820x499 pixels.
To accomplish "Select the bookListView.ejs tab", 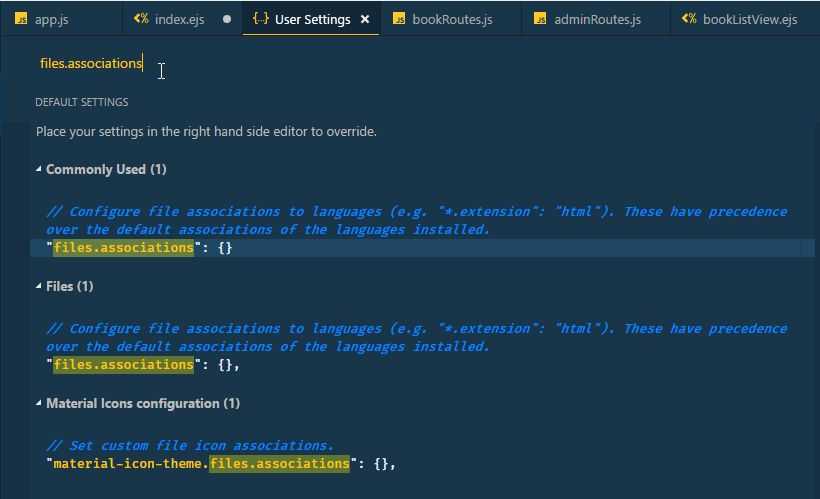I will tap(750, 19).
